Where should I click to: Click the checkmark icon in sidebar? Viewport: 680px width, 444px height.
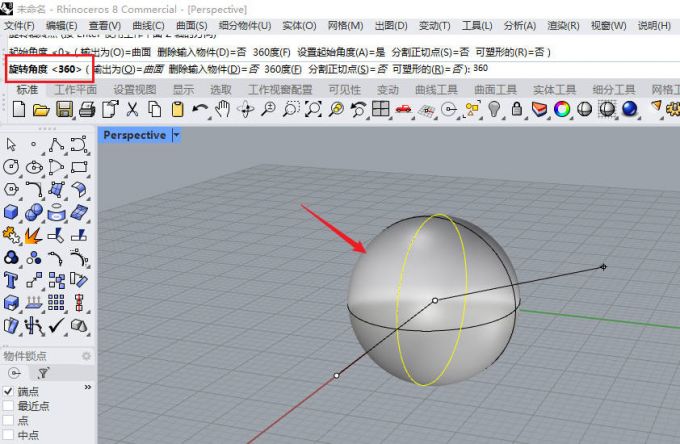point(56,325)
